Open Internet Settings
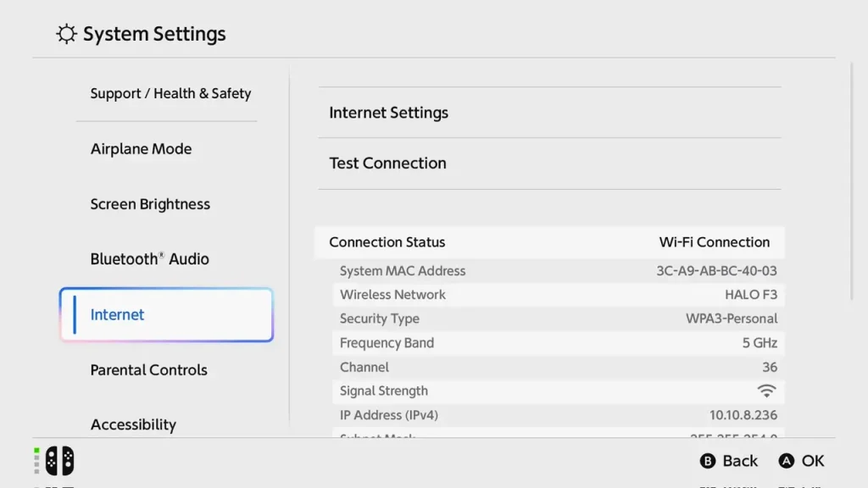The width and height of the screenshot is (868, 488). click(549, 113)
